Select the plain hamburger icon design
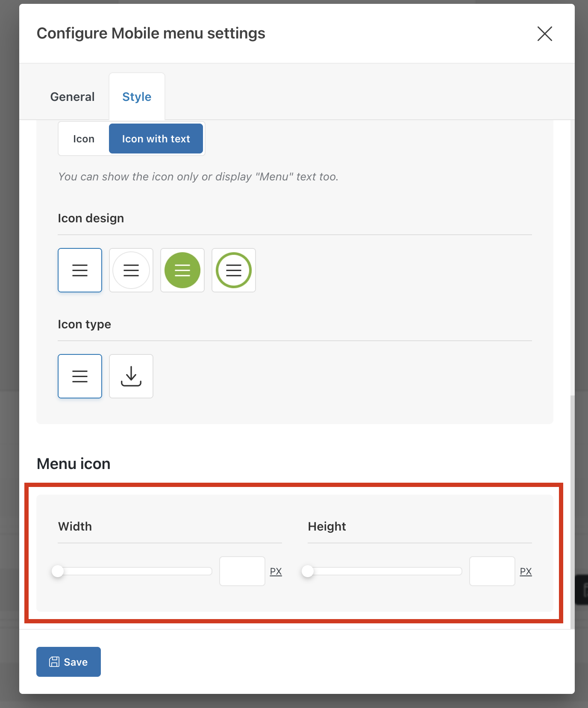The image size is (588, 708). [80, 270]
